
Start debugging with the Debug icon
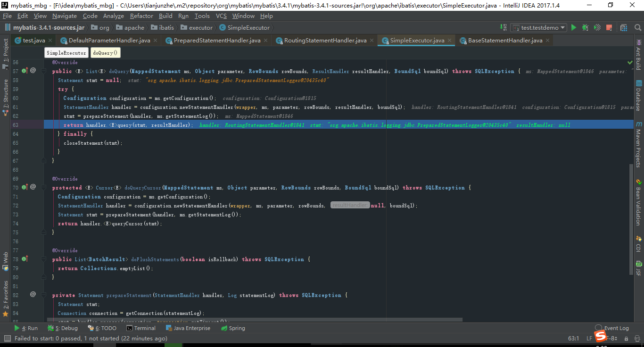point(585,27)
